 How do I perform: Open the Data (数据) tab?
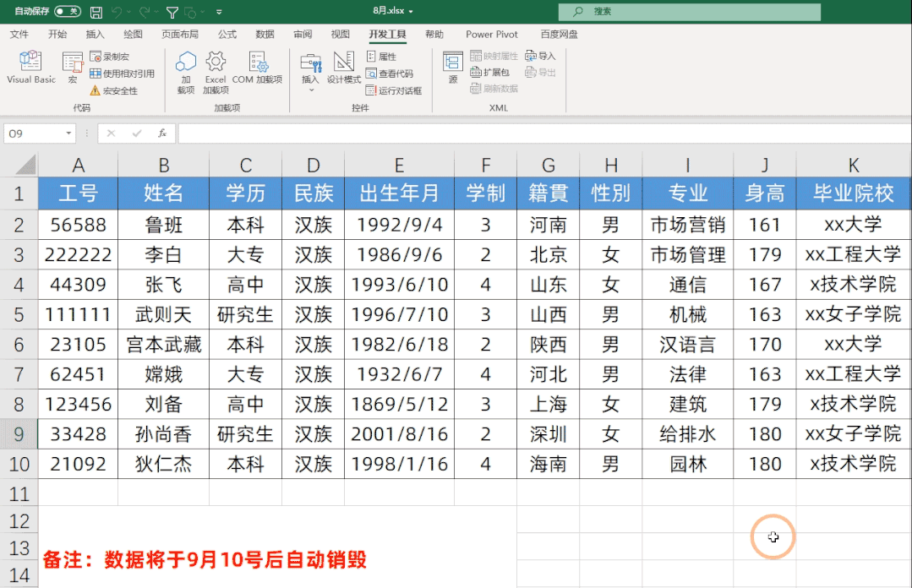tap(265, 35)
